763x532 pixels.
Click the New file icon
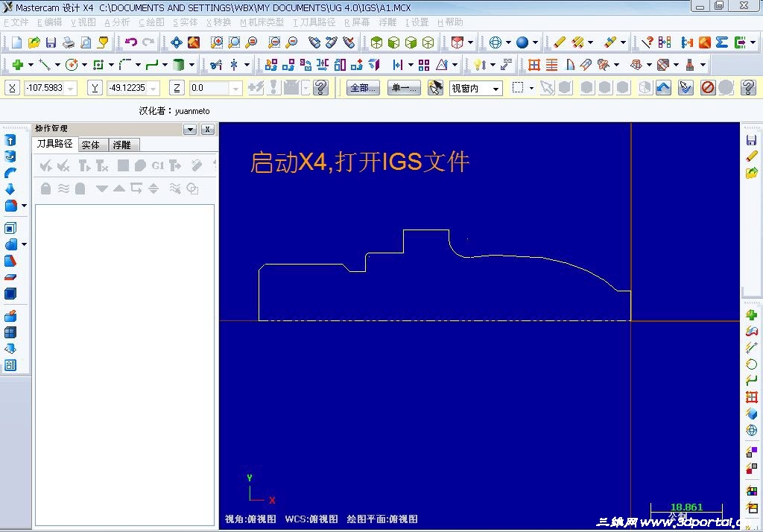click(x=16, y=42)
